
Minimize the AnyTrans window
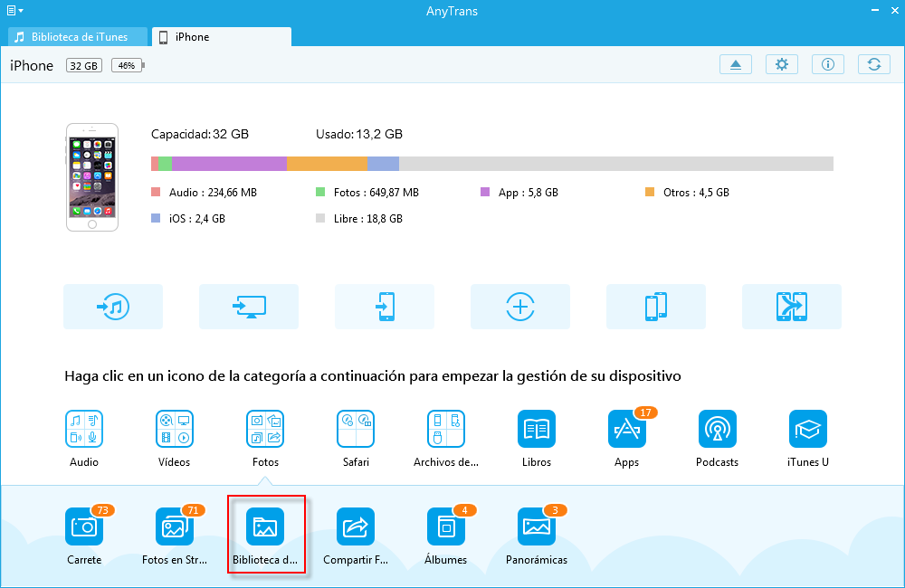pyautogui.click(x=875, y=10)
